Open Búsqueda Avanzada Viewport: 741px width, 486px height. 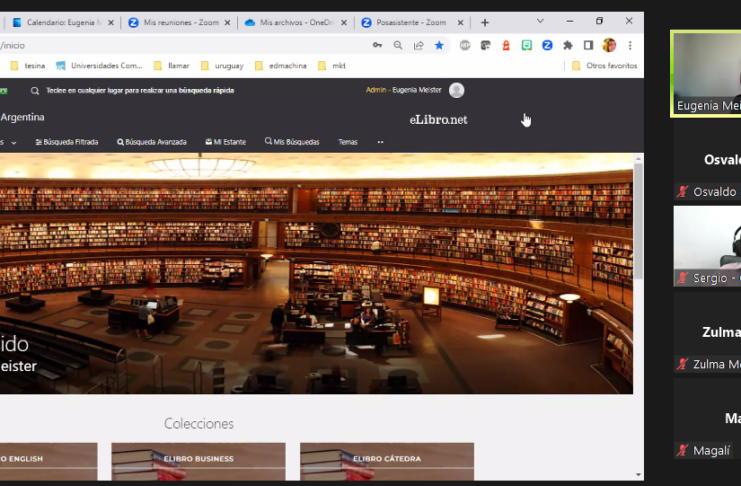pyautogui.click(x=152, y=142)
